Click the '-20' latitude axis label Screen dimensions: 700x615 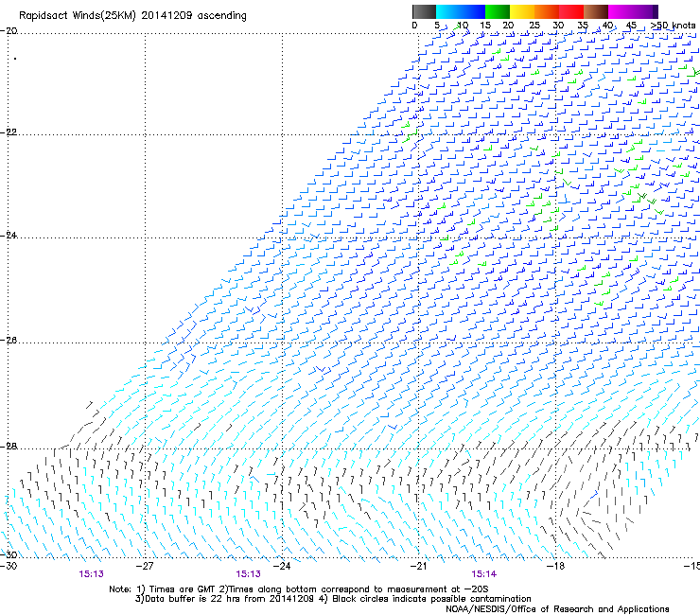[9, 31]
